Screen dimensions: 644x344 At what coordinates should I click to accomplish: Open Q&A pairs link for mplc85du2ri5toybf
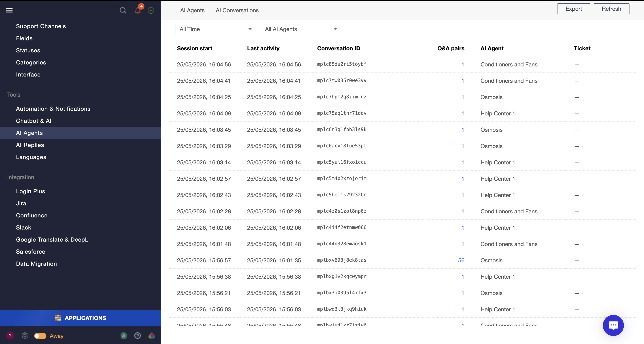click(x=463, y=64)
